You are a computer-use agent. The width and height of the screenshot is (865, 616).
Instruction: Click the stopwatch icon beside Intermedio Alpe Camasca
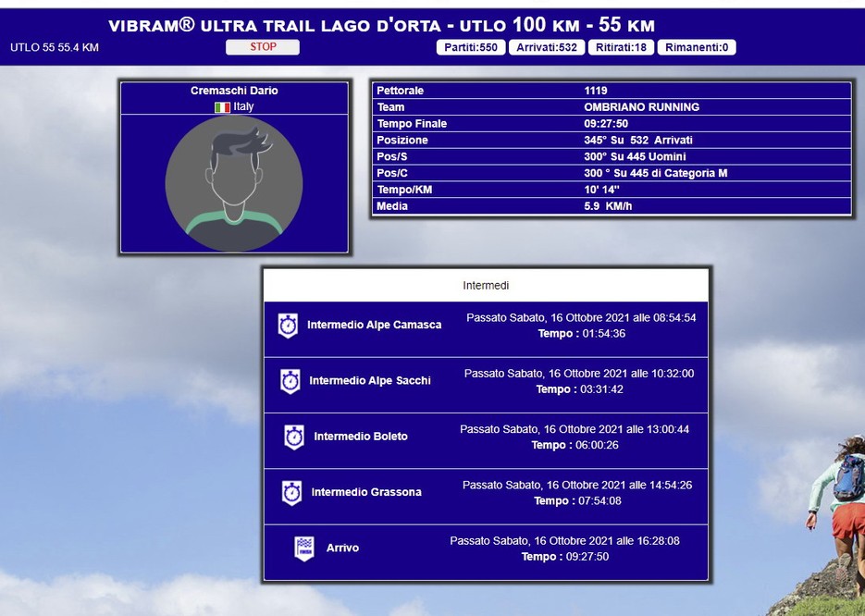click(288, 326)
